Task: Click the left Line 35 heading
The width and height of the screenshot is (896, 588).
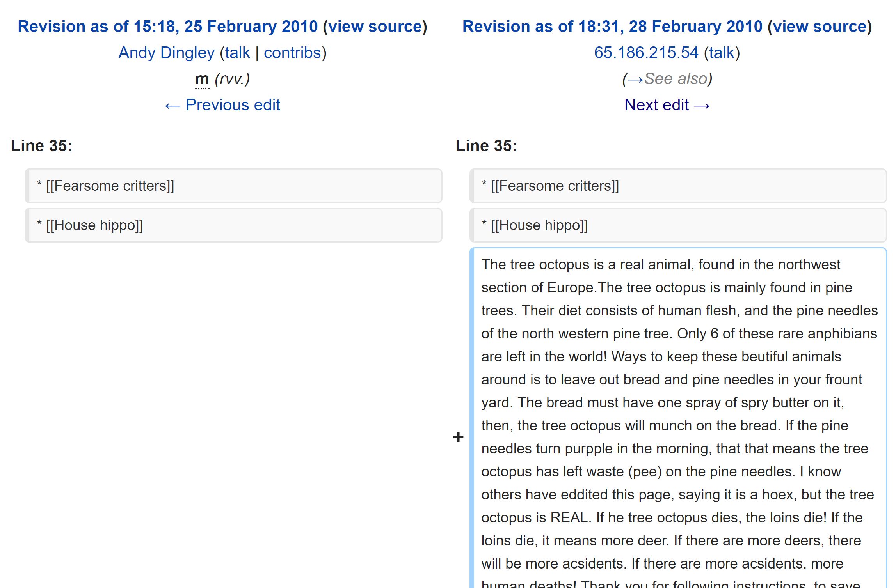Action: [41, 146]
